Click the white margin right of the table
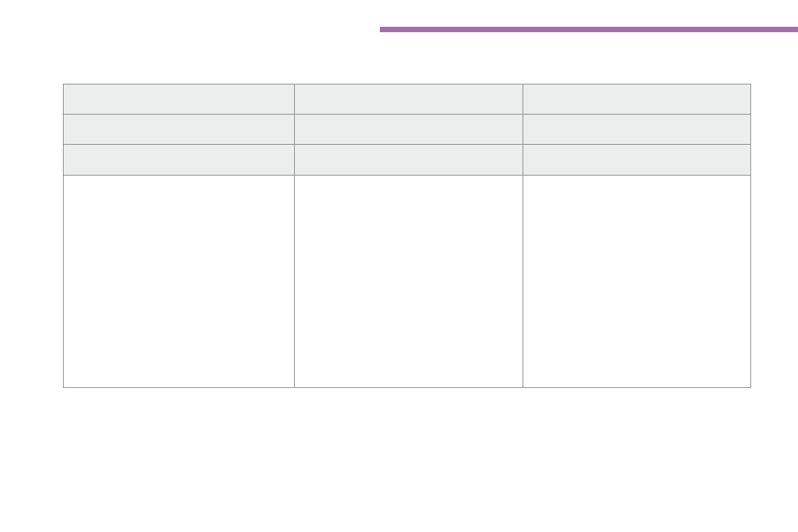The height and width of the screenshot is (532, 798). click(775, 235)
